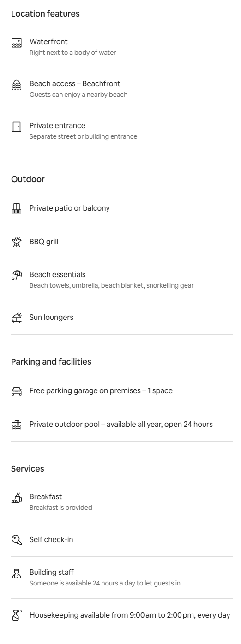Click the Sun loungers icon
The width and height of the screenshot is (241, 644).
(17, 318)
